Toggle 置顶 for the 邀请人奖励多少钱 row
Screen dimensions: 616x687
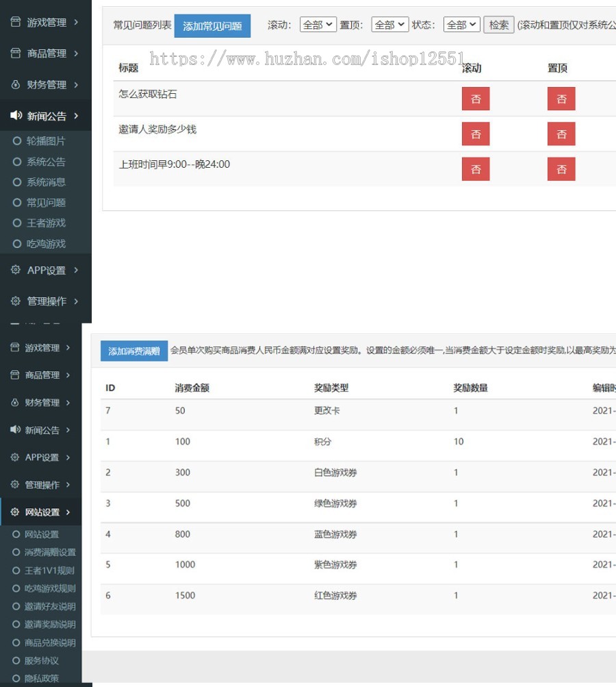pyautogui.click(x=561, y=134)
